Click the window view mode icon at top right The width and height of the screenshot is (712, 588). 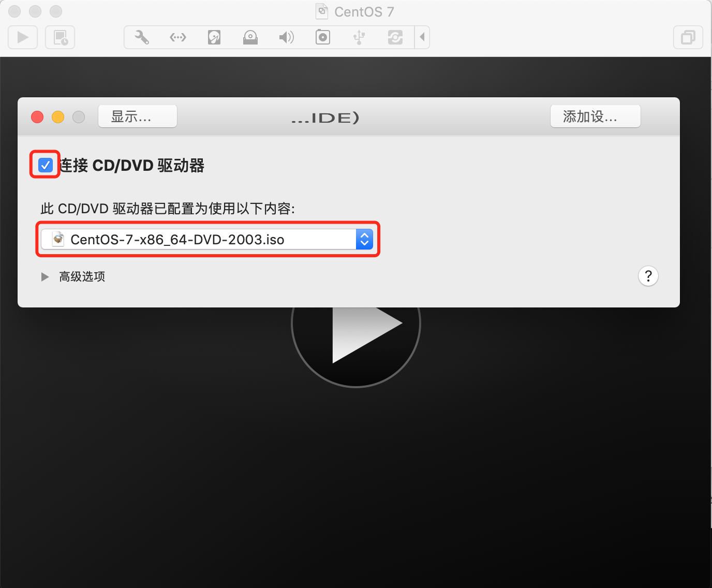tap(688, 37)
